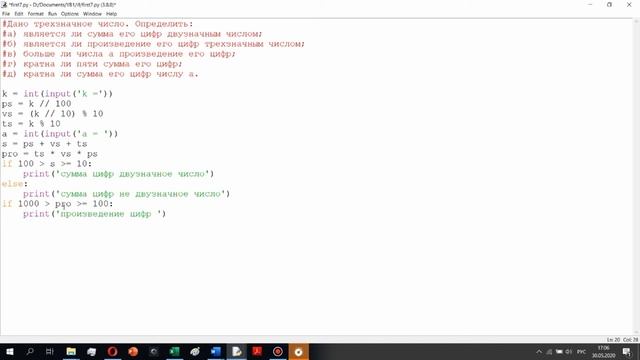Click the comment line starting with #б)
Screen dimensions: 640x360
153,44
